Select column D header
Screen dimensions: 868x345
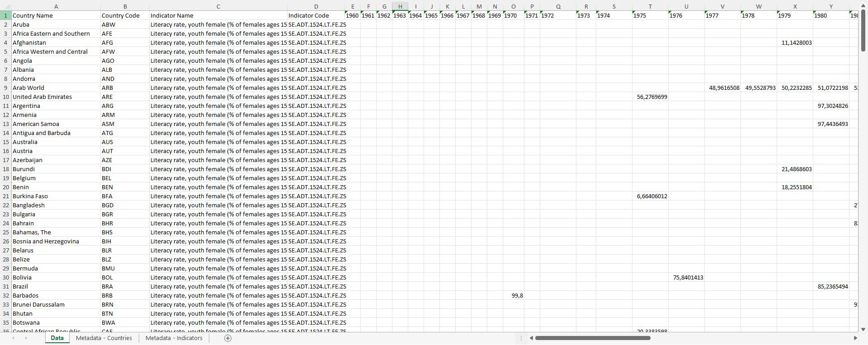pos(316,6)
